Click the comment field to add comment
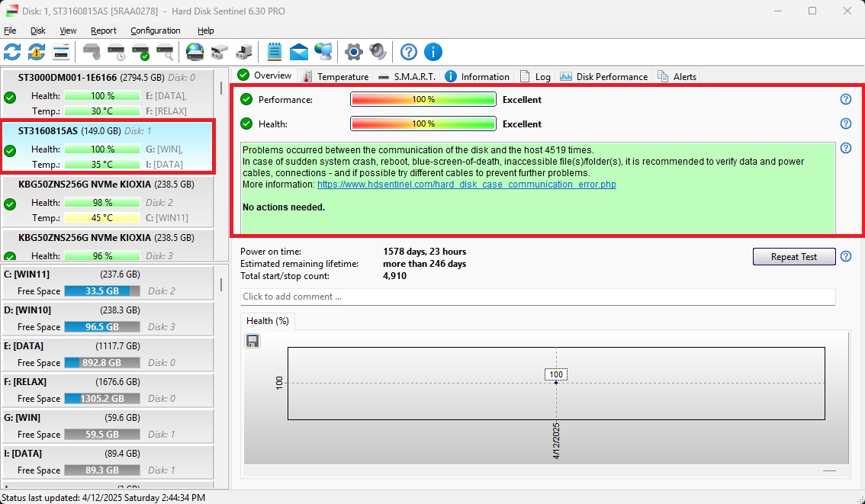 (537, 297)
